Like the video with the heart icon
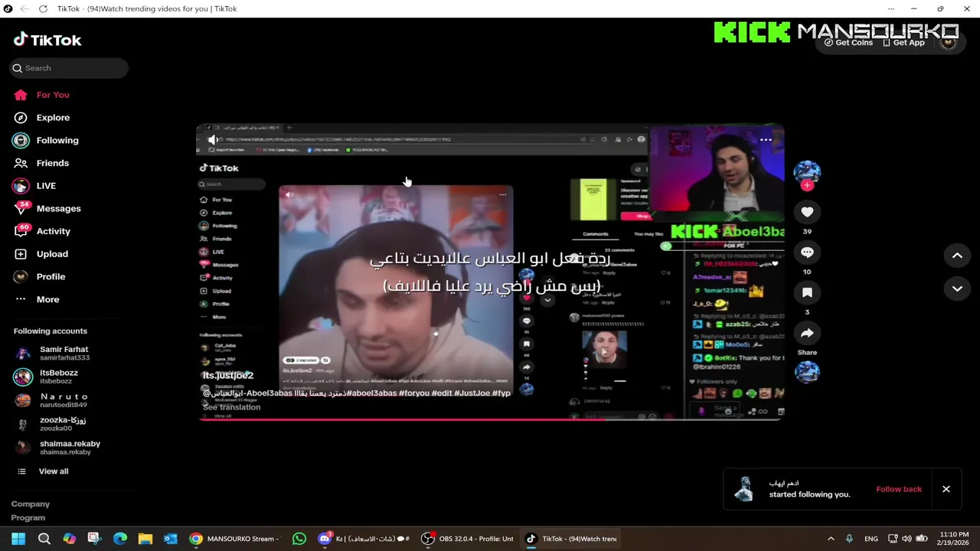 807,212
